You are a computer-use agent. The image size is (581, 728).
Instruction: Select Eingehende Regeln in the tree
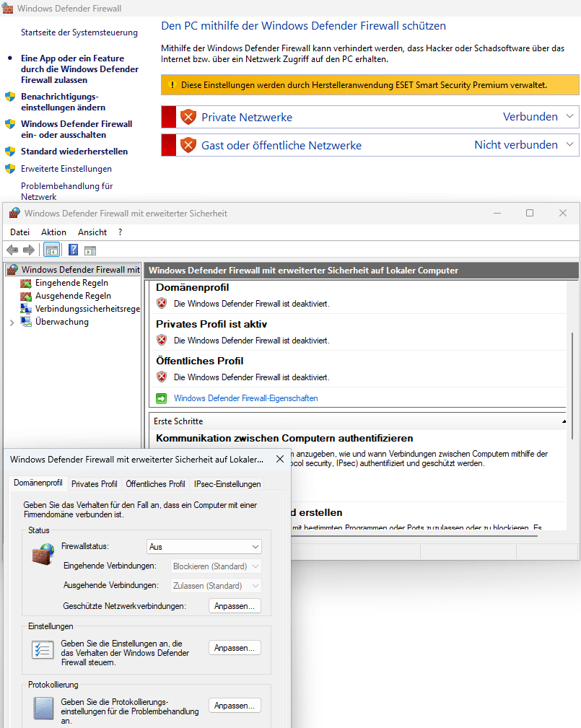71,284
